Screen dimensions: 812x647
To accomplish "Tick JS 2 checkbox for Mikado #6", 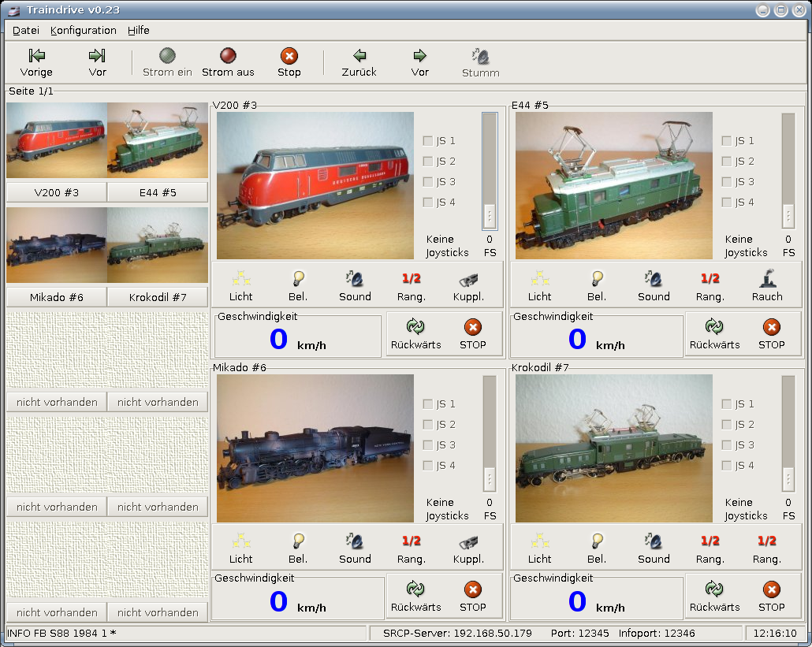I will click(x=428, y=425).
